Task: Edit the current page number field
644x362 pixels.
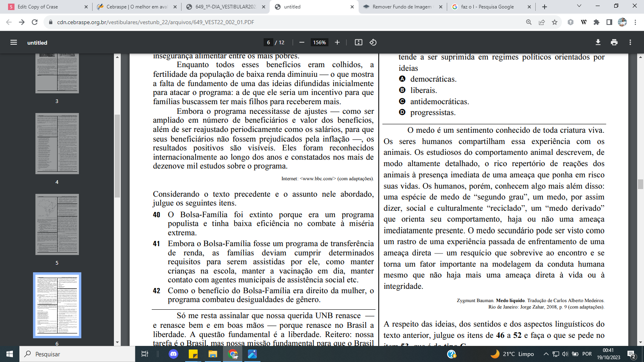Action: (x=268, y=42)
